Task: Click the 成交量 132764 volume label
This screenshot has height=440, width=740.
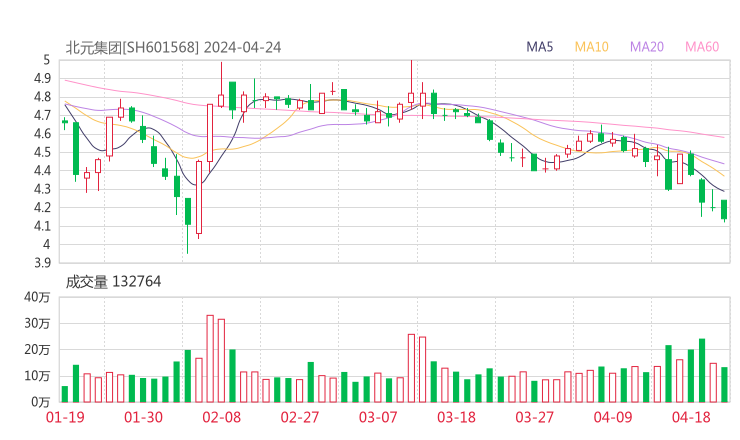Action: click(x=113, y=282)
